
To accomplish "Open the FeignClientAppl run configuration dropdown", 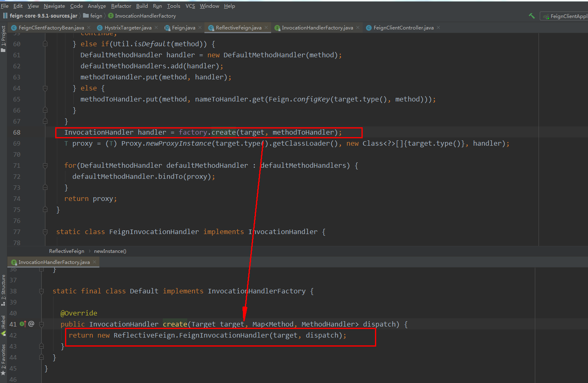I will (565, 16).
